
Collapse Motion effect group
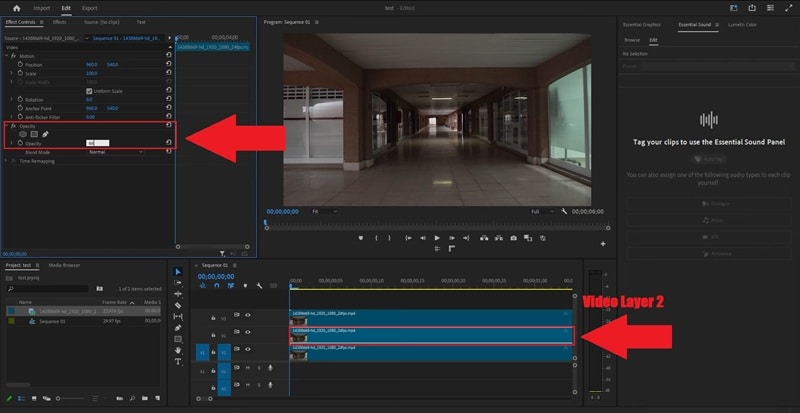[7, 56]
